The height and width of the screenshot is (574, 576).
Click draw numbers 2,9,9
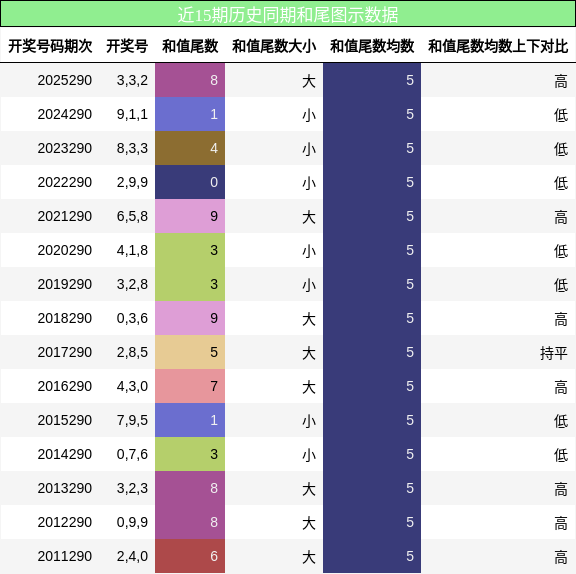[x=132, y=182]
